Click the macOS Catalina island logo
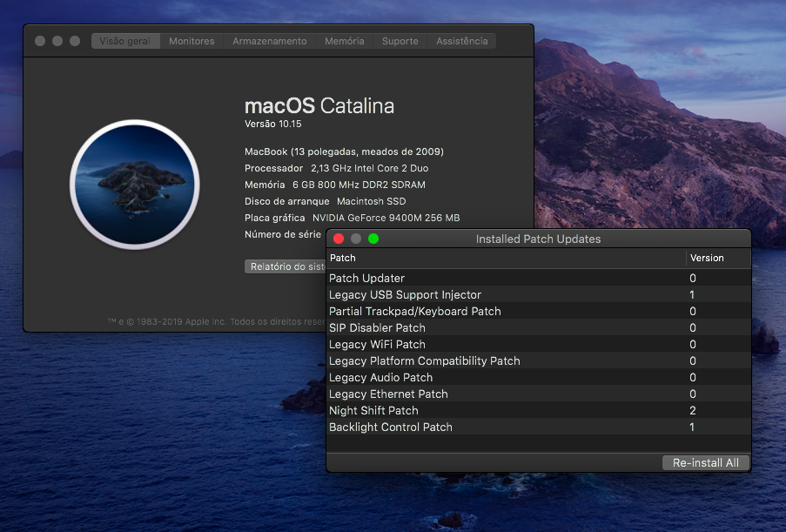The width and height of the screenshot is (786, 532). click(135, 185)
